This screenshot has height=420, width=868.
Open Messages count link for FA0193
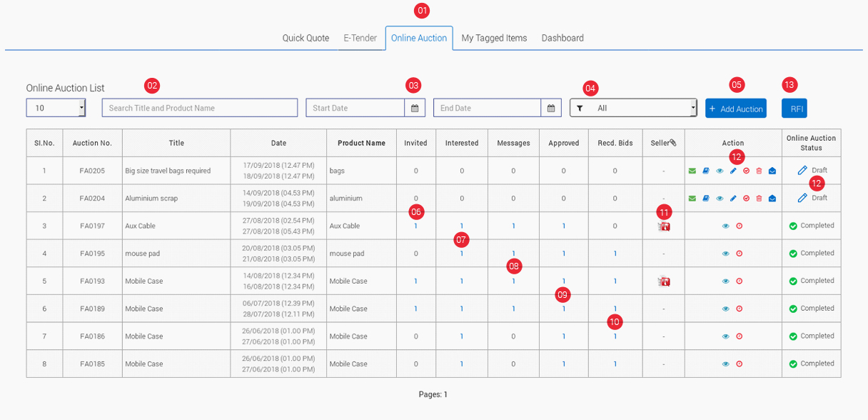pyautogui.click(x=513, y=281)
